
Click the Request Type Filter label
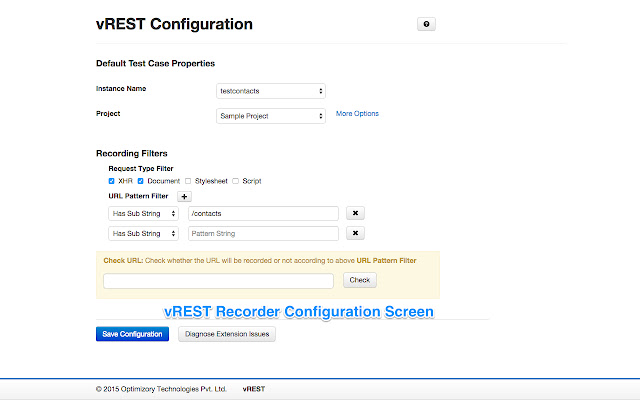coord(141,169)
